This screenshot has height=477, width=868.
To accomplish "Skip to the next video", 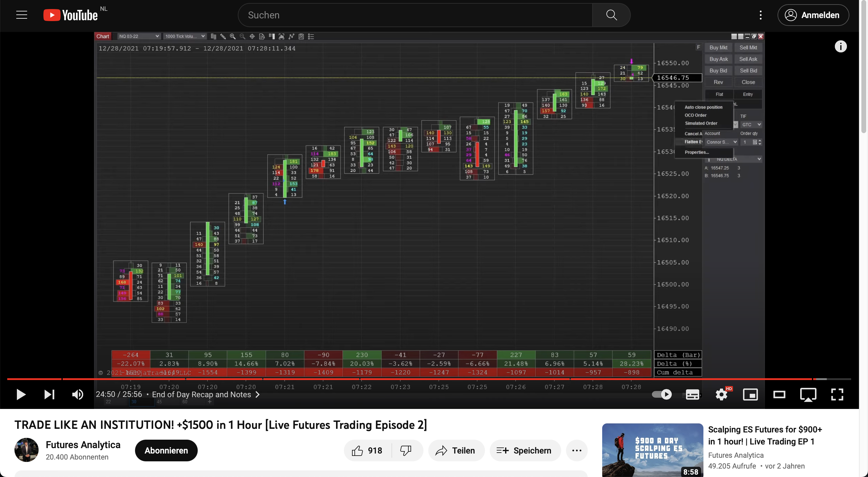I will pos(49,394).
